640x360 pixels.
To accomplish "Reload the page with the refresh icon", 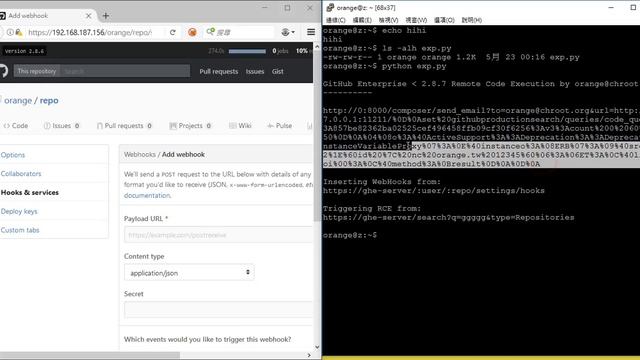I will pos(173,32).
